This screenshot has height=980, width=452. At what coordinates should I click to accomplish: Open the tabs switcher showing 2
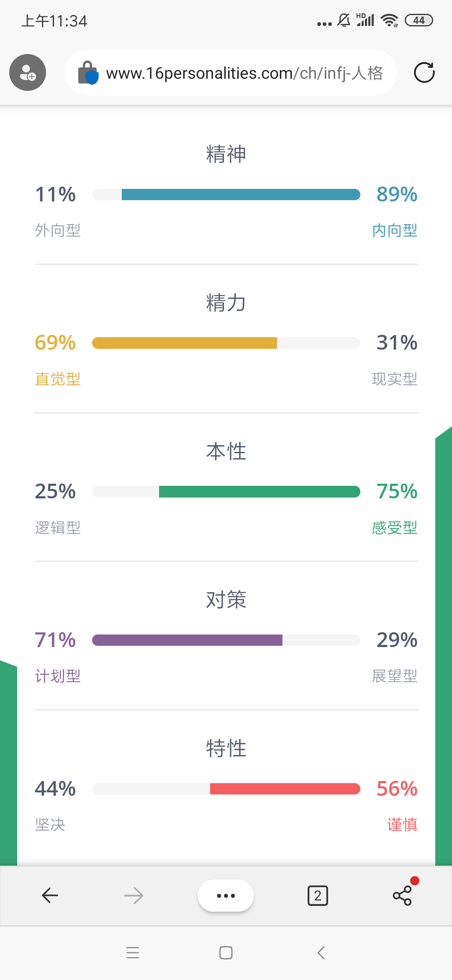pos(318,895)
